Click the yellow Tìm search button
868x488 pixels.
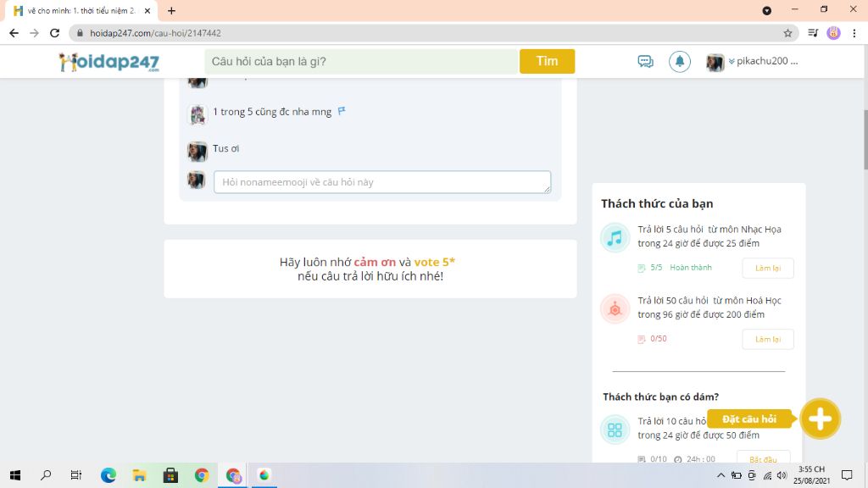547,61
